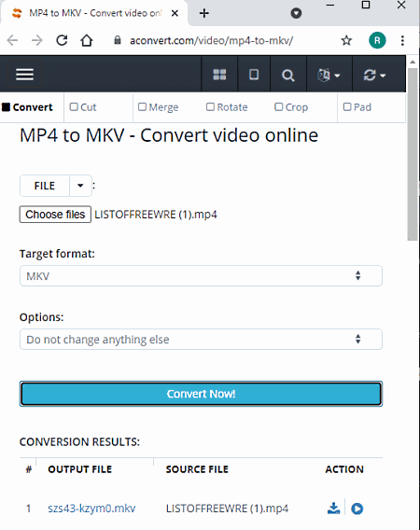Select the Merge option checkbox

pyautogui.click(x=159, y=107)
